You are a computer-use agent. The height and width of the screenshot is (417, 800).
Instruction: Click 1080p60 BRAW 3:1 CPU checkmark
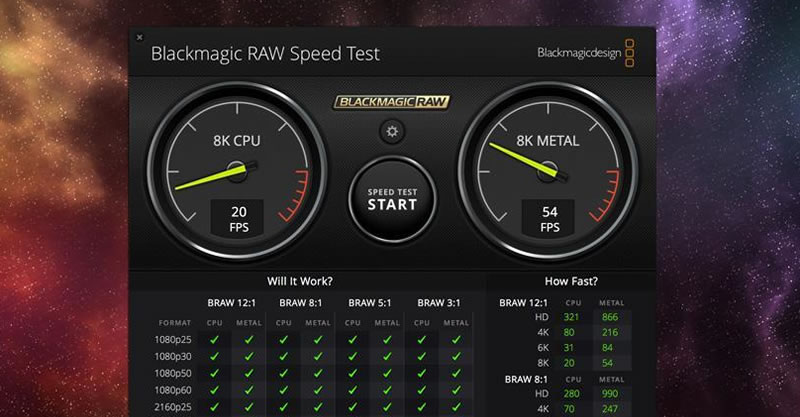coord(421,390)
